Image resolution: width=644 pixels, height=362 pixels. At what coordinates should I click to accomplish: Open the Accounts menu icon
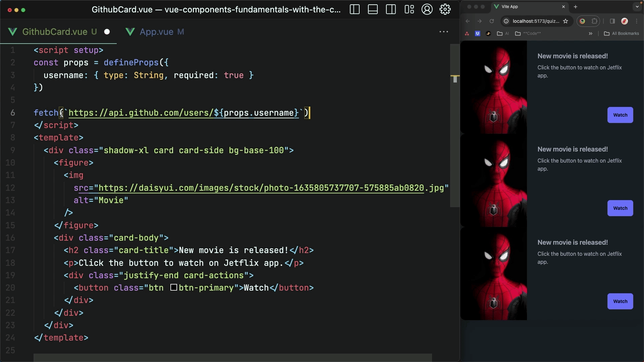click(427, 9)
